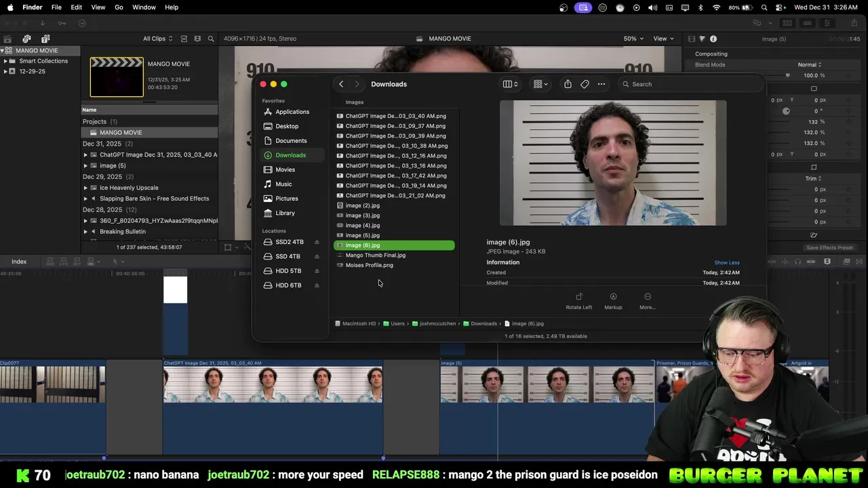
Task: Open the All Clips filter dropdown
Action: coord(157,39)
